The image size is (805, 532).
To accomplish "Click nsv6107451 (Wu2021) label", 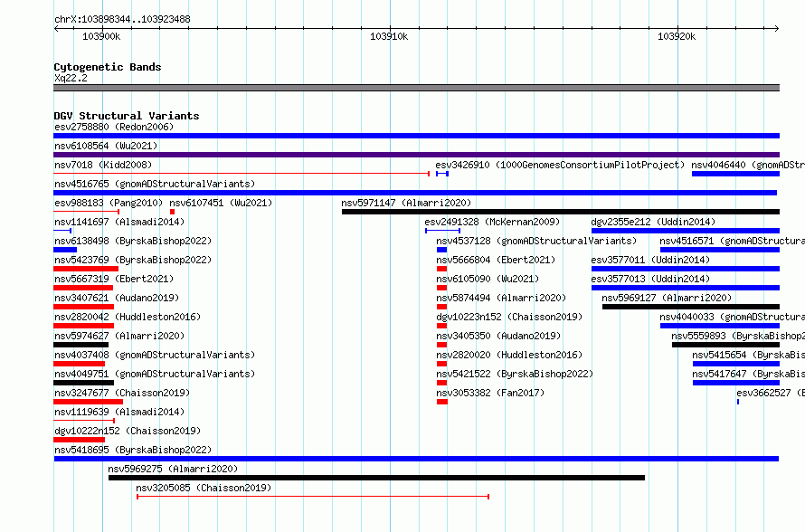I will tap(221, 203).
